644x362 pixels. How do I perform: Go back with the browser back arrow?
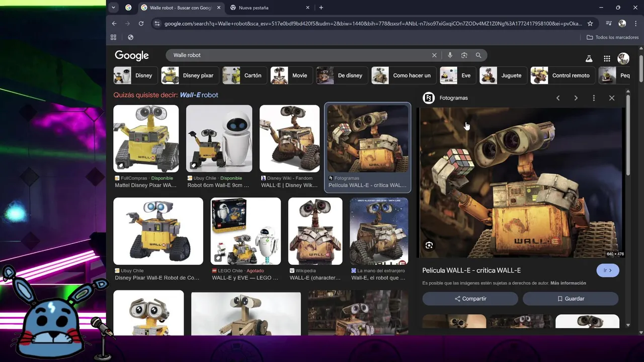114,24
